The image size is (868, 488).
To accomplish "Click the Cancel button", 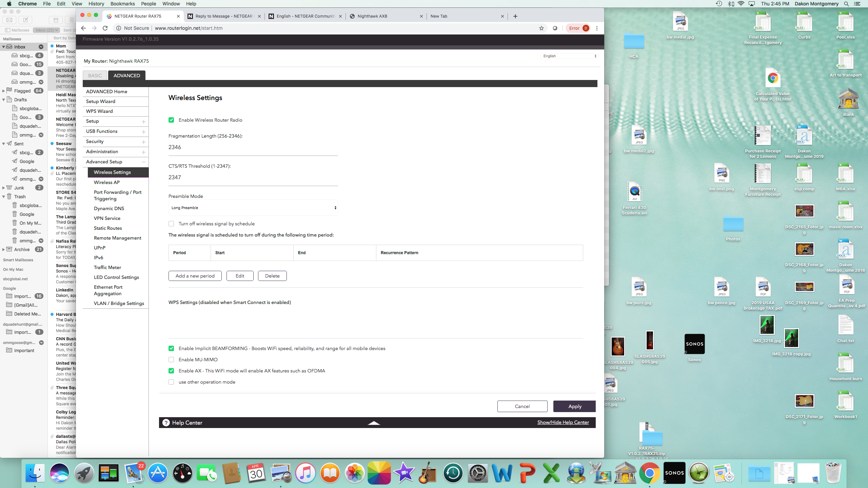I will [522, 406].
